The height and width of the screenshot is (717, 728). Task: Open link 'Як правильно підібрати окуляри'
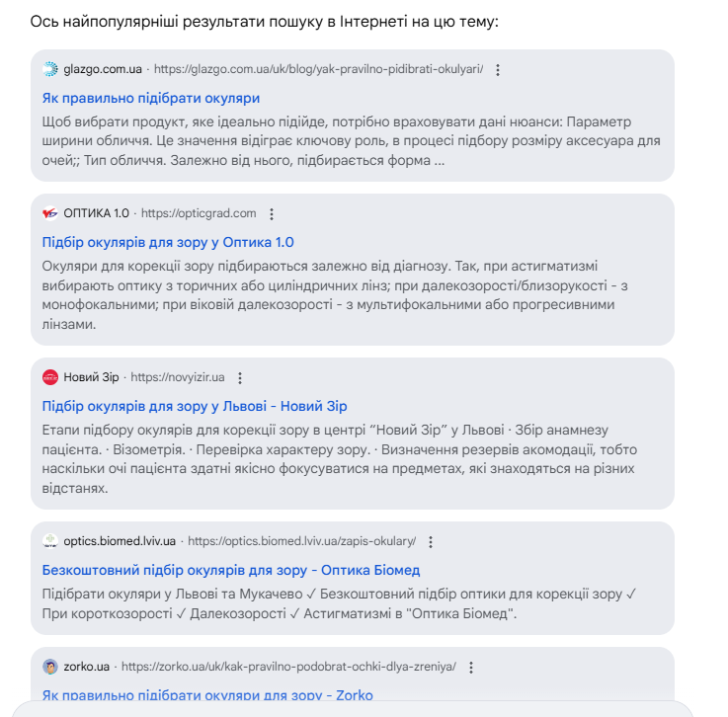pos(151,99)
